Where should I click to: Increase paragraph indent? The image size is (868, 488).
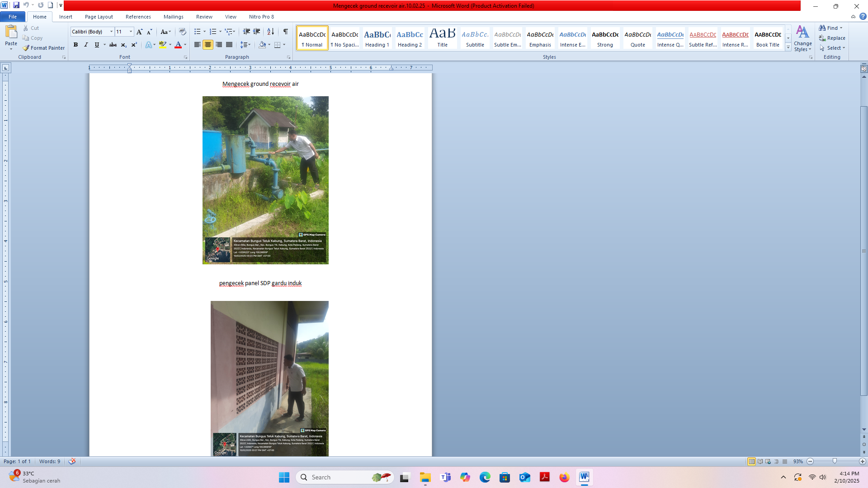click(x=257, y=32)
